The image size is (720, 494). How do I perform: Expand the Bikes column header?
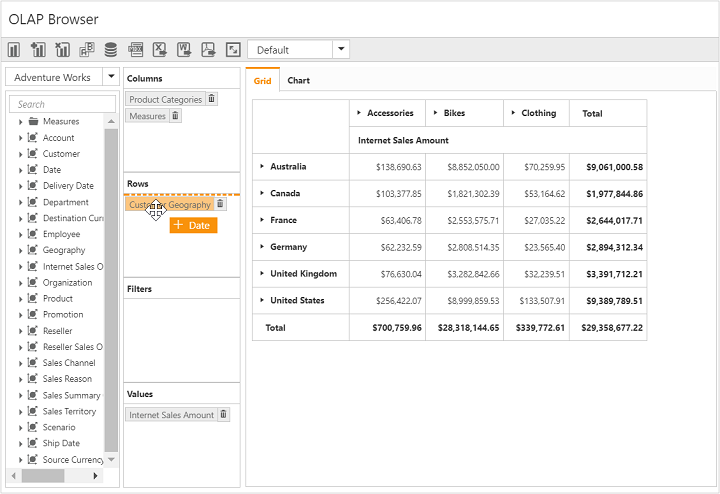point(435,113)
